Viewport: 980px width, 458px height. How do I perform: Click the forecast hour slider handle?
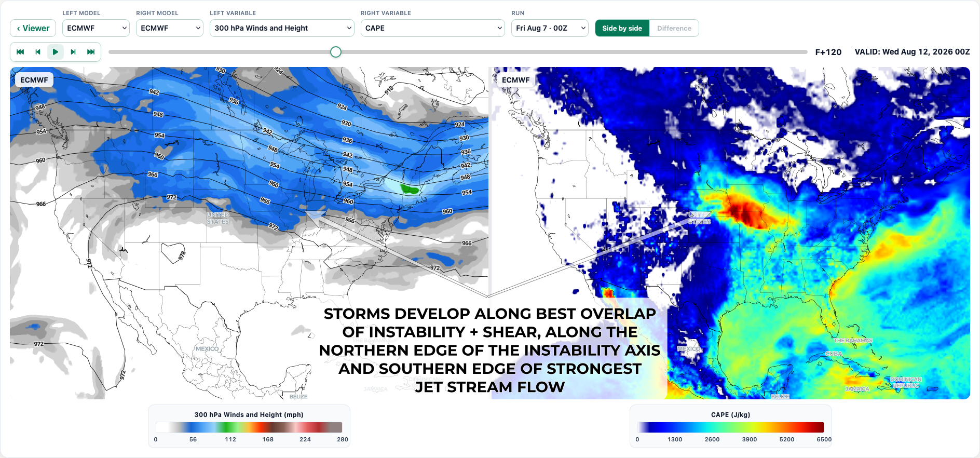pos(336,52)
